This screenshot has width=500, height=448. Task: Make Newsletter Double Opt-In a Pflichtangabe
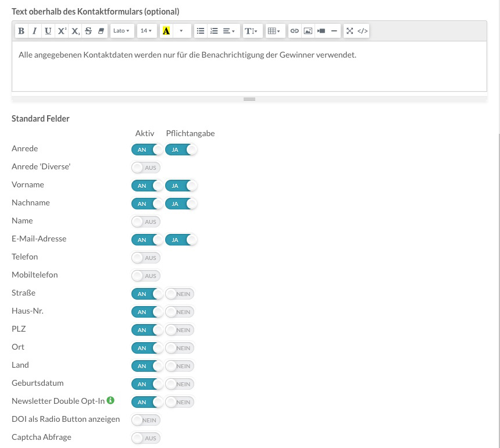[180, 402]
